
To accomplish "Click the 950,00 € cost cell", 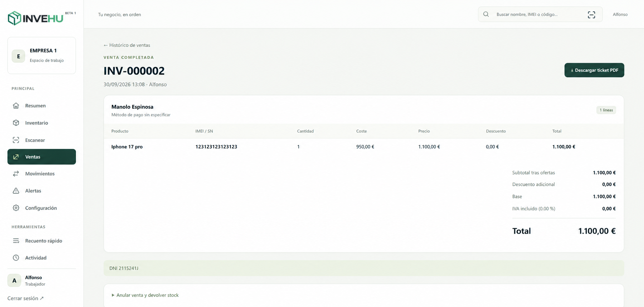I will 365,147.
